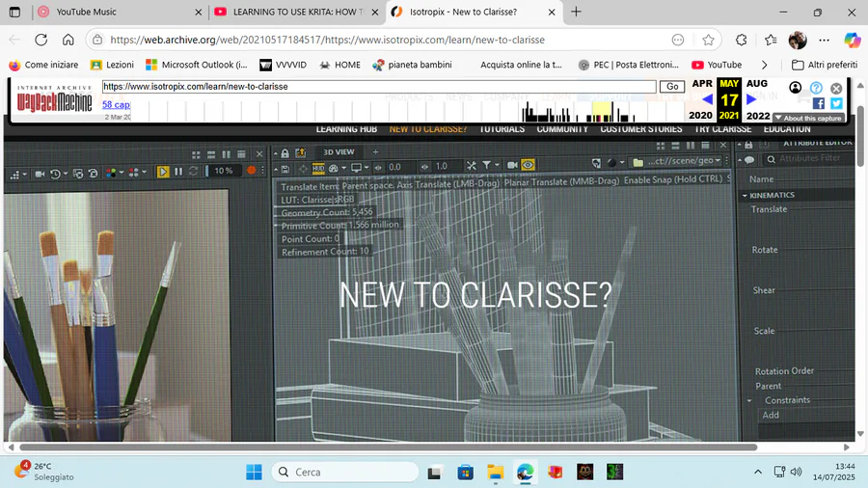Open Task View on the taskbar
This screenshot has height=488, width=868.
click(434, 472)
